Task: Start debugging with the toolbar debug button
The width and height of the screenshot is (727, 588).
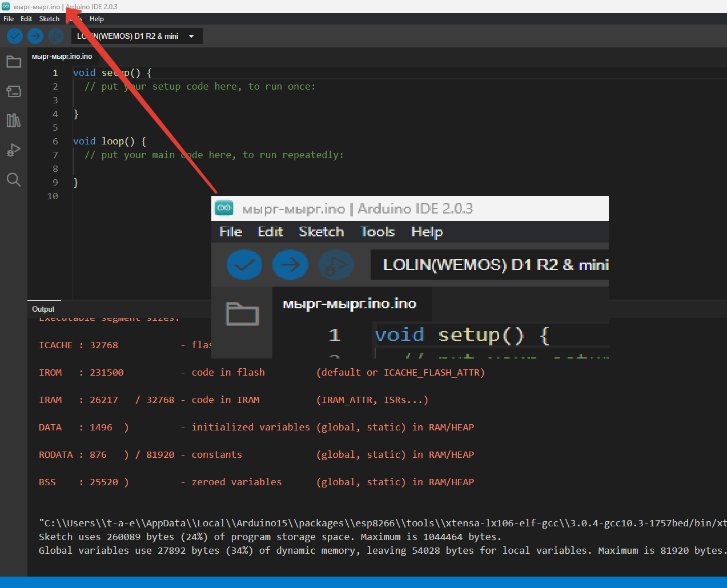Action: [x=55, y=36]
